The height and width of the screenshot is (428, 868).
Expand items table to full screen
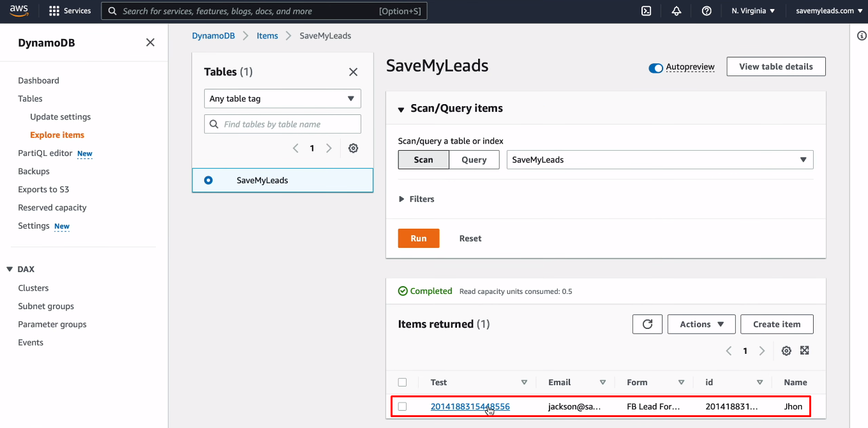(x=804, y=351)
